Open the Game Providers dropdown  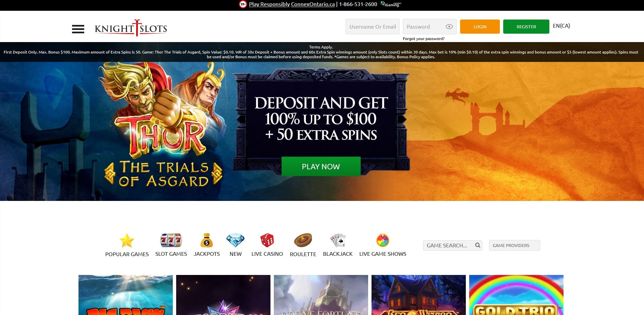[x=514, y=245]
